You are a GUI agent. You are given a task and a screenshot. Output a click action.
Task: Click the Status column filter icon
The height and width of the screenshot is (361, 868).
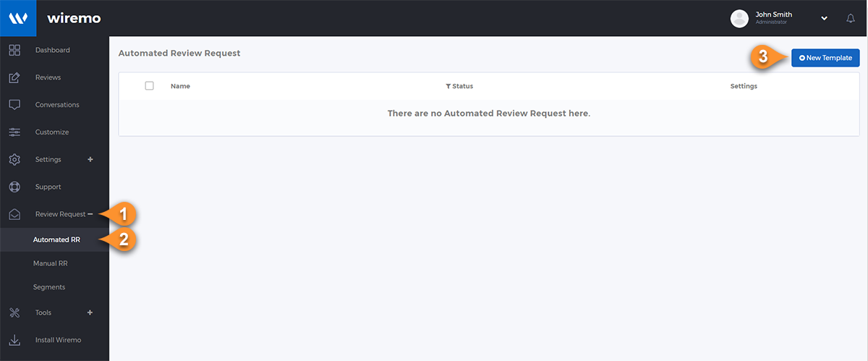click(448, 86)
